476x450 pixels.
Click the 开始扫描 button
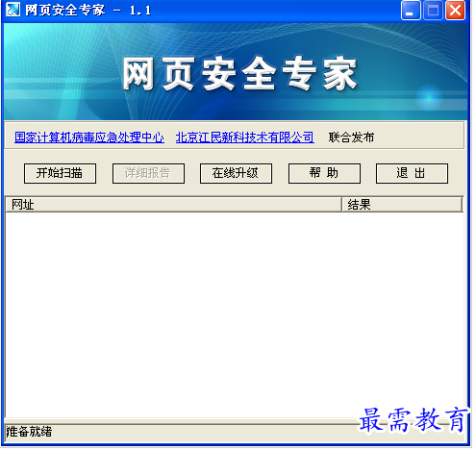[x=60, y=173]
